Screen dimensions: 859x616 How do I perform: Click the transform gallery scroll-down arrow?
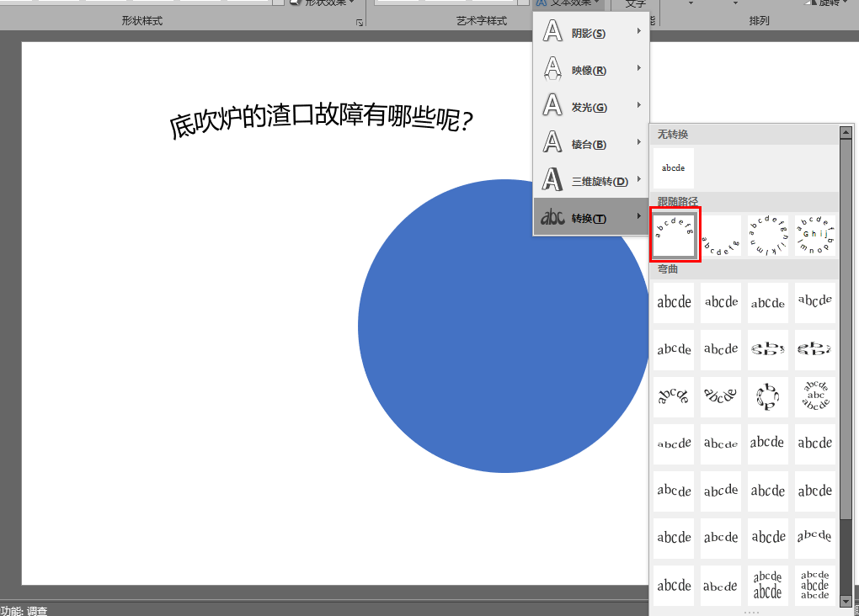846,601
